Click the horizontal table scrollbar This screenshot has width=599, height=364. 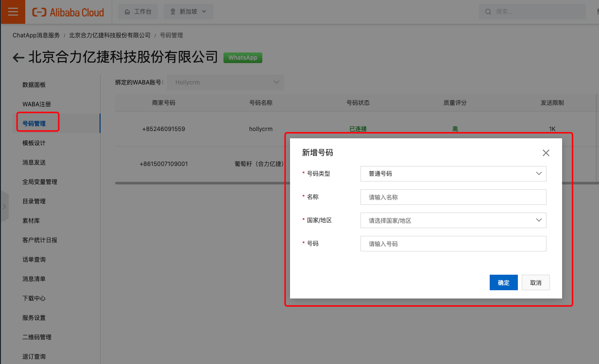[x=202, y=183]
